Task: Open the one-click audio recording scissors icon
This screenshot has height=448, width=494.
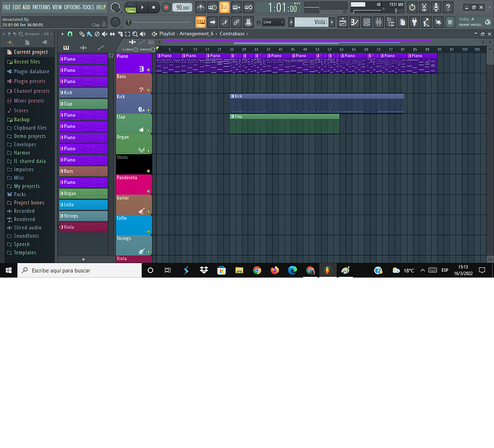Action: [x=424, y=7]
